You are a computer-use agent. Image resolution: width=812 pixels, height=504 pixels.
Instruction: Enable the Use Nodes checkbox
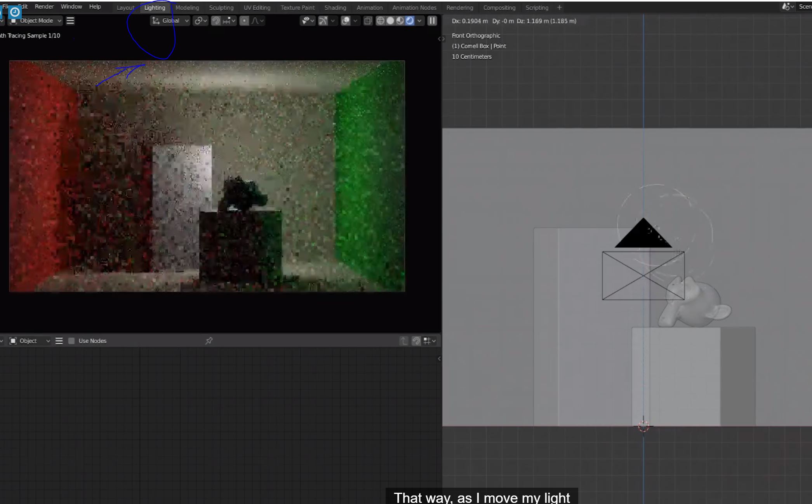pyautogui.click(x=71, y=341)
